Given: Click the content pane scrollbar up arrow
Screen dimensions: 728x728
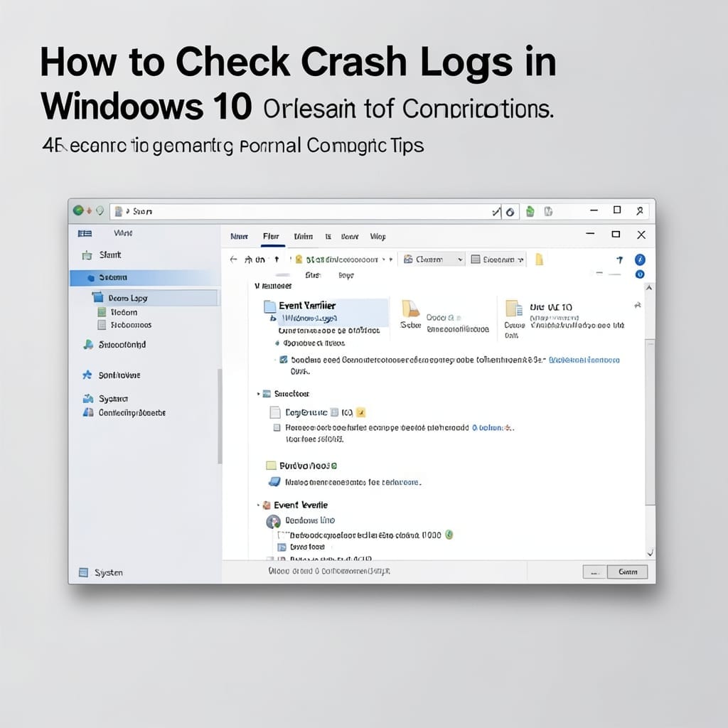Looking at the screenshot, I should click(x=650, y=288).
